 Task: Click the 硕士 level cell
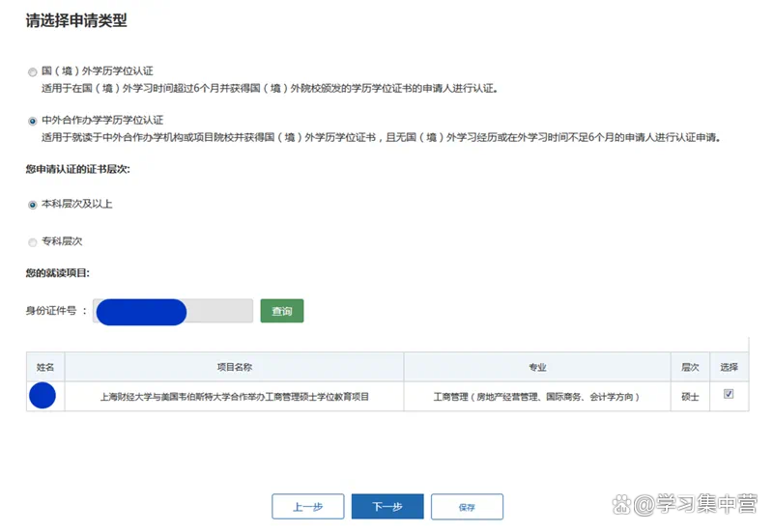click(x=690, y=396)
